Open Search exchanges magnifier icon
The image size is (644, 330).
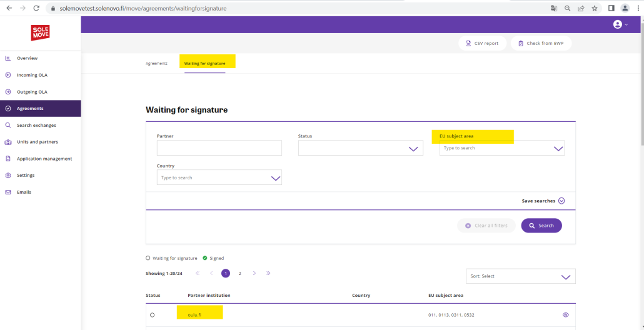coord(8,125)
